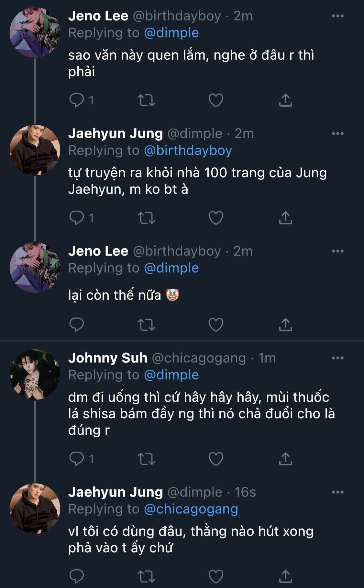Reply to Jeno's 'lại còn thế nữa' tweet
364x588 pixels.
(x=77, y=325)
